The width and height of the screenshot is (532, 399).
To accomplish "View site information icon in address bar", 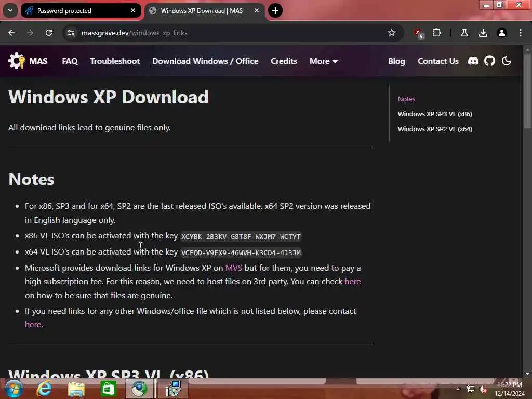I will pyautogui.click(x=71, y=33).
